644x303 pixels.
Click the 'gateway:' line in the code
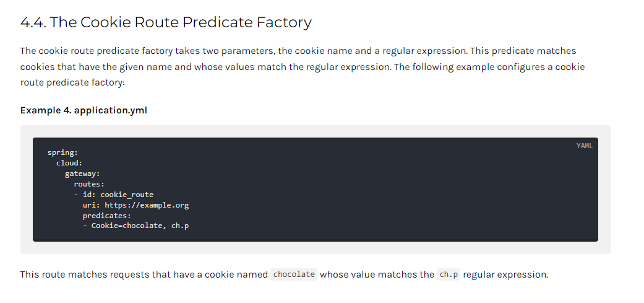click(x=82, y=173)
